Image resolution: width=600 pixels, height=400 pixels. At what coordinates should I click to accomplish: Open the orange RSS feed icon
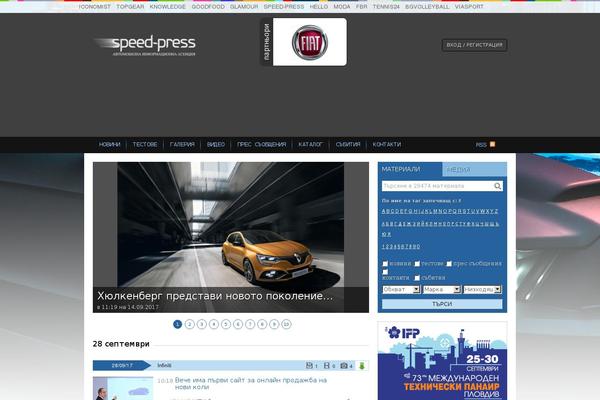(492, 144)
